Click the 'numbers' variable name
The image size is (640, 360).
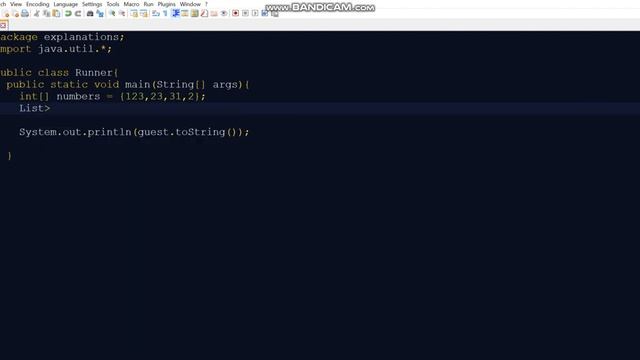(78, 96)
